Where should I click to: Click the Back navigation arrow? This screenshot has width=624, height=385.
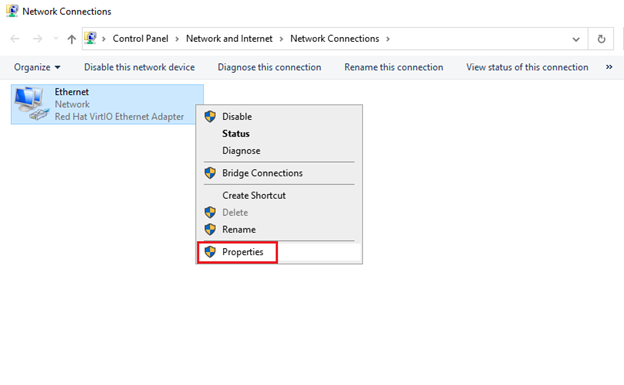[x=15, y=39]
